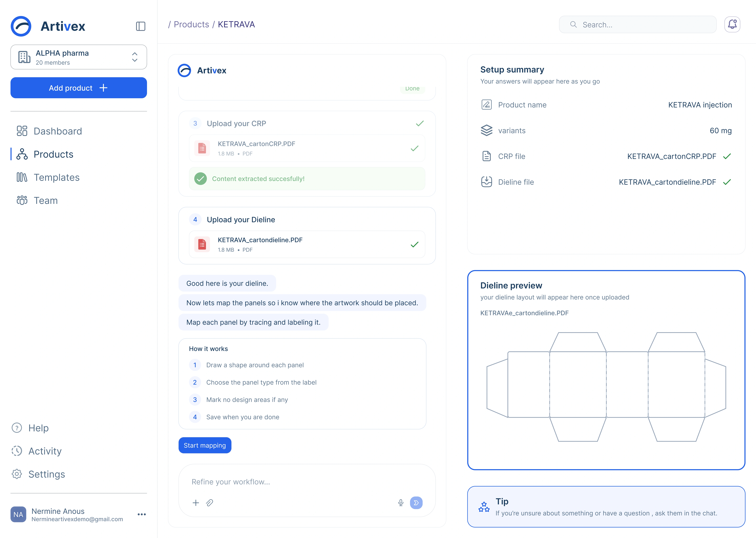Viewport: 756px width, 538px height.
Task: Click the Product name edit icon
Action: (486, 105)
